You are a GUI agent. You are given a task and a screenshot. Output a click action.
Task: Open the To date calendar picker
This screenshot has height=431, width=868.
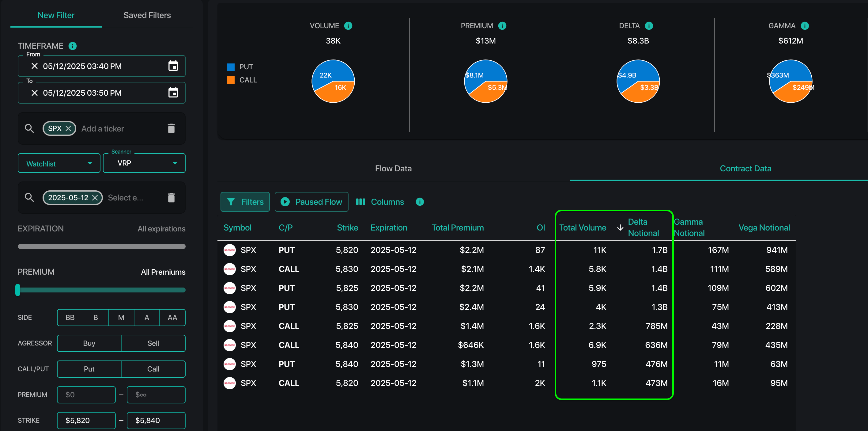(x=173, y=92)
